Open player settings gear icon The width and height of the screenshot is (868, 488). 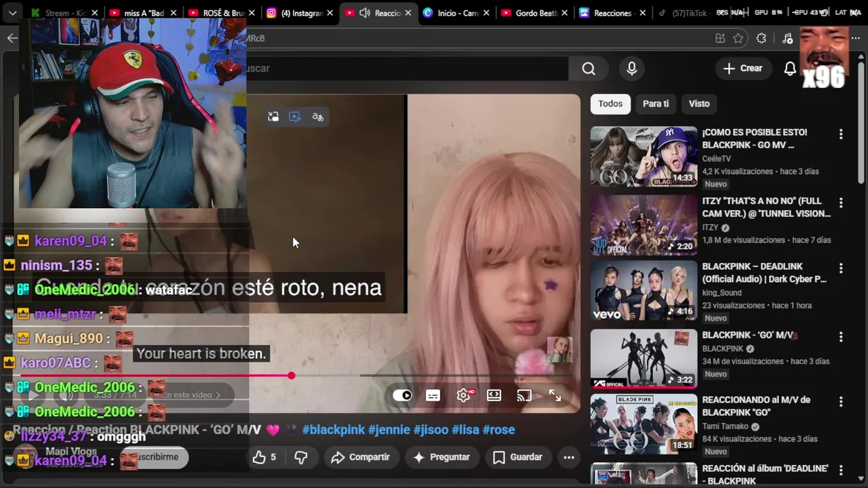click(464, 395)
